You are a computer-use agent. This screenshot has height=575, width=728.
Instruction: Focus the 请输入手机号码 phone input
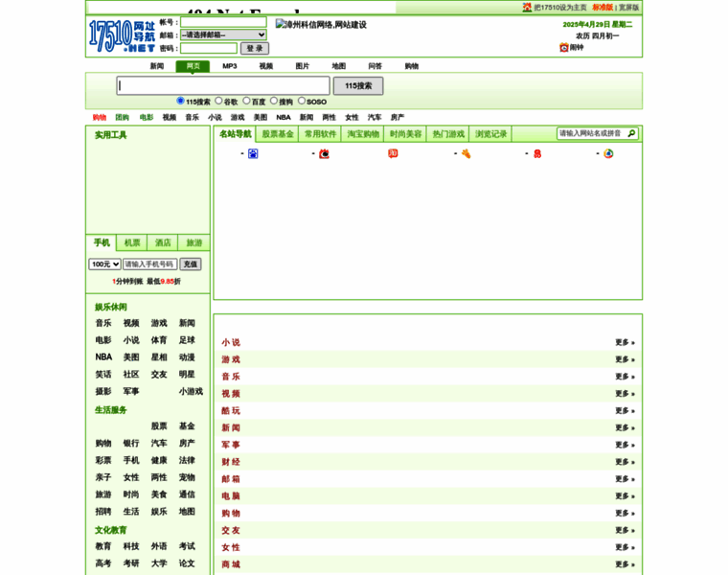click(x=150, y=264)
